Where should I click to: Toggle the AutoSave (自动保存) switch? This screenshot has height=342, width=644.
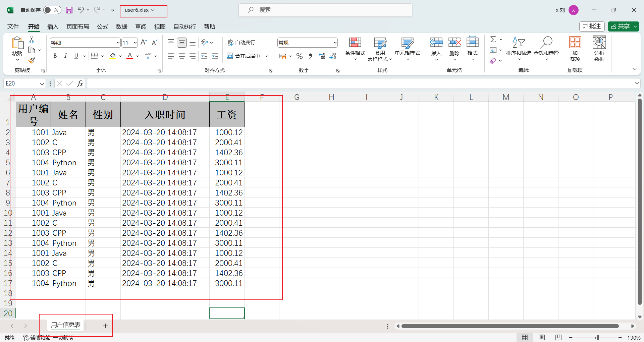[x=52, y=10]
